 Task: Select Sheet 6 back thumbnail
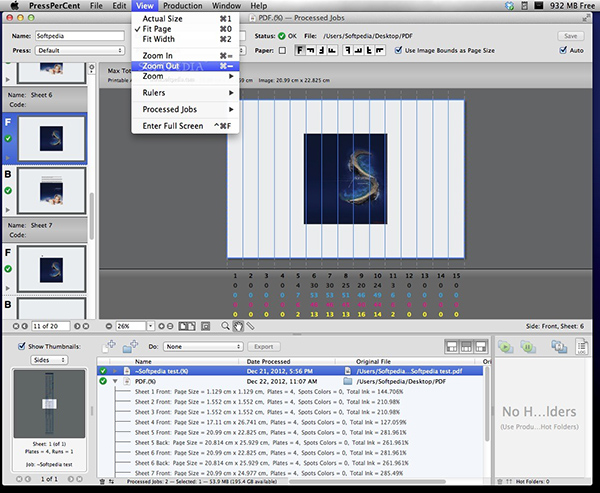point(52,191)
